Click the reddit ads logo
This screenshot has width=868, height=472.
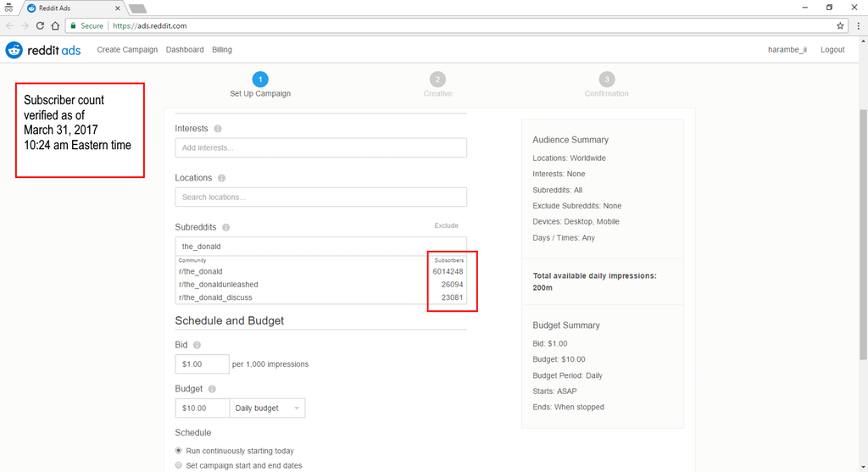[43, 50]
